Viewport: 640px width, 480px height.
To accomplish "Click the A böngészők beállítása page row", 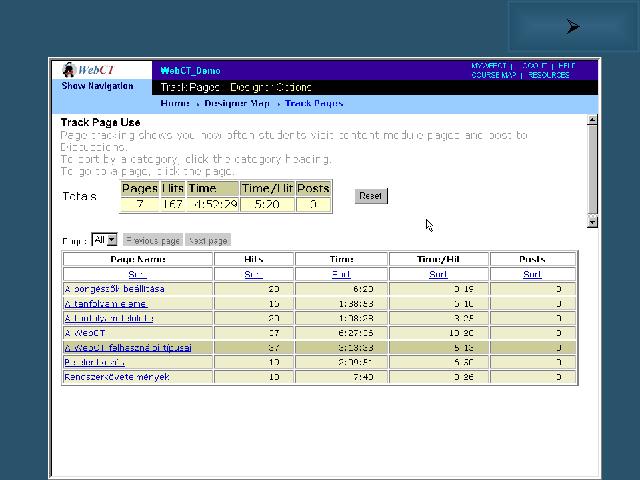I will [x=319, y=289].
